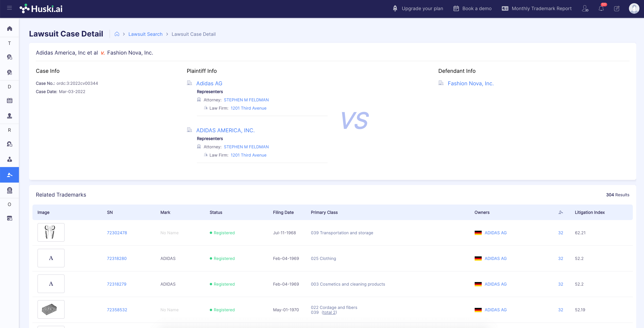This screenshot has width=644, height=328.
Task: Open serial number 72318279
Action: coord(116,284)
